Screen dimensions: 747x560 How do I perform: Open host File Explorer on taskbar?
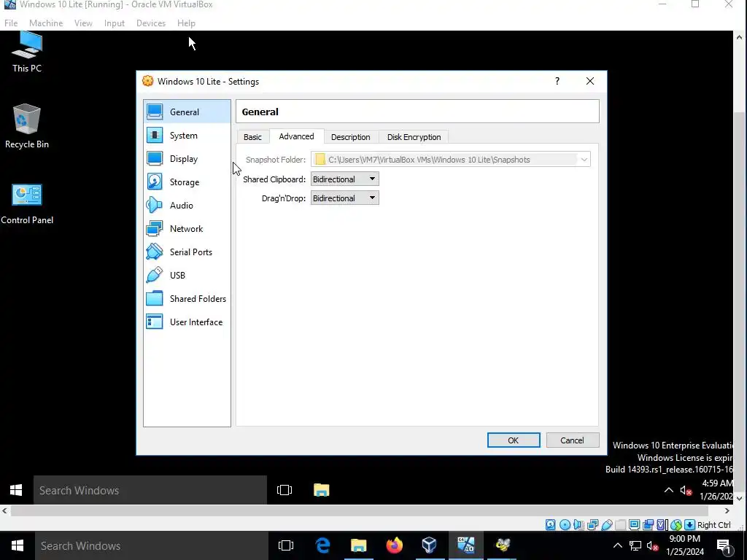pyautogui.click(x=358, y=545)
